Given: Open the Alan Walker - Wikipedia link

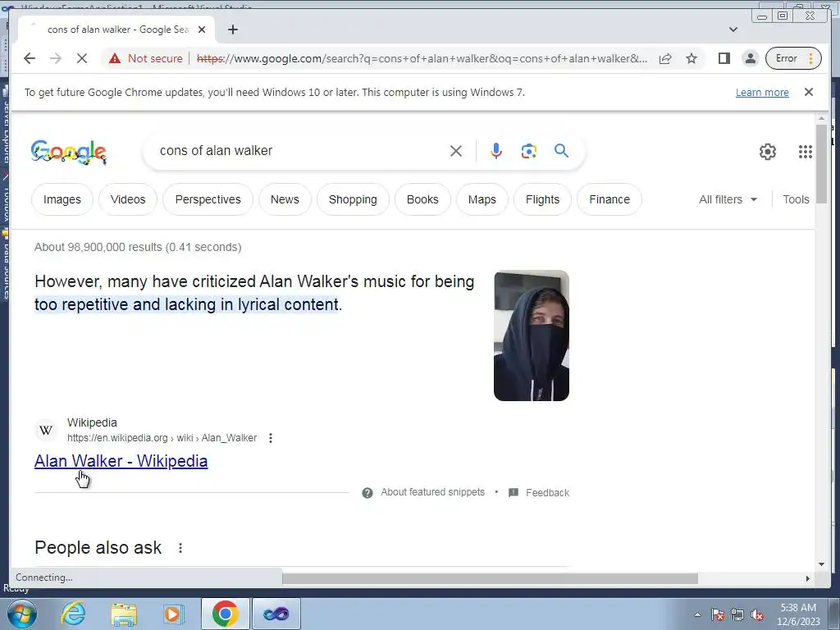Looking at the screenshot, I should (x=121, y=461).
